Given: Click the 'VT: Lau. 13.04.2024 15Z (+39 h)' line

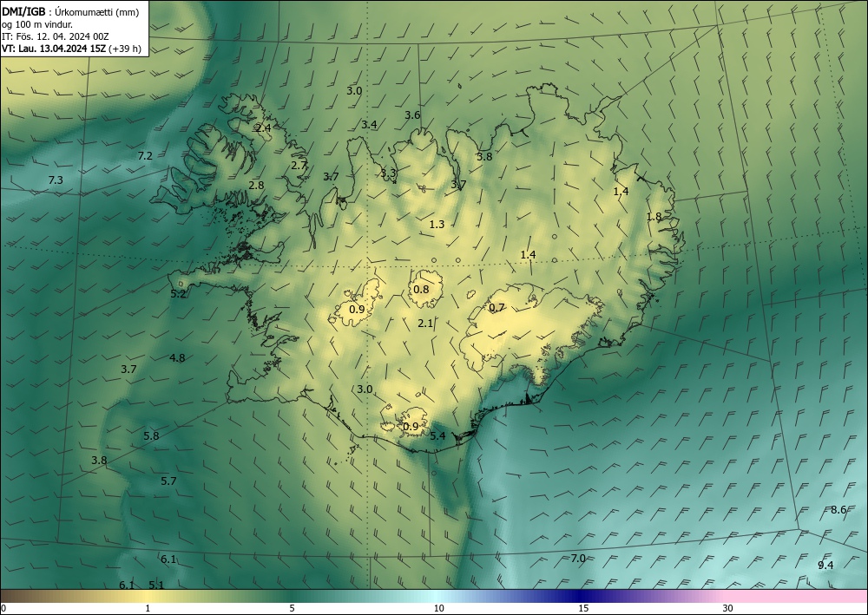Looking at the screenshot, I should click(x=71, y=49).
